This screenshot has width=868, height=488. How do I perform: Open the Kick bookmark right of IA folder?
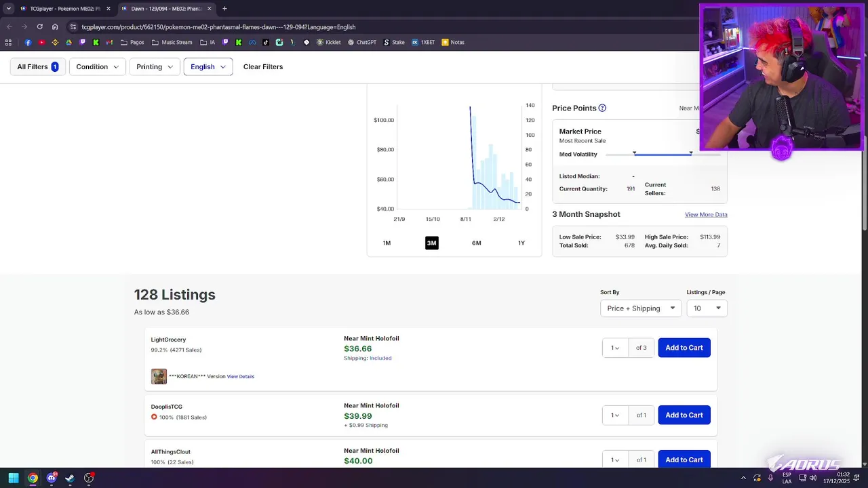click(x=239, y=42)
